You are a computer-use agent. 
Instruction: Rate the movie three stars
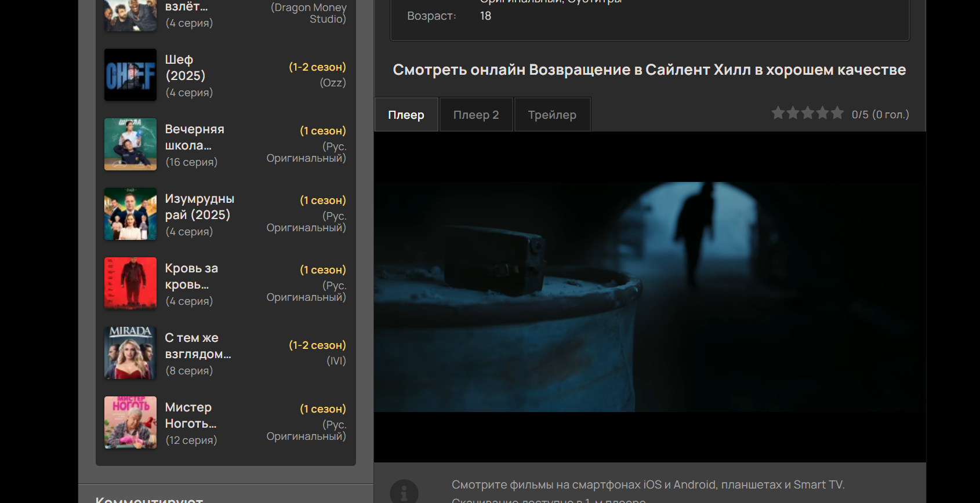[x=808, y=113]
